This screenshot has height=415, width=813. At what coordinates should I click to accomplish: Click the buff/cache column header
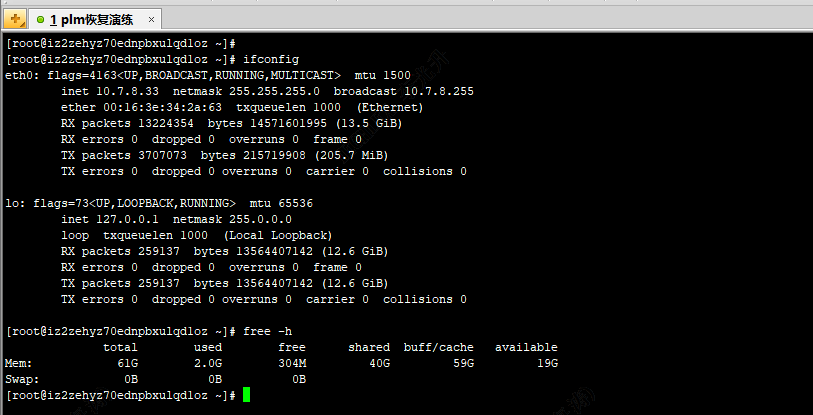[438, 347]
